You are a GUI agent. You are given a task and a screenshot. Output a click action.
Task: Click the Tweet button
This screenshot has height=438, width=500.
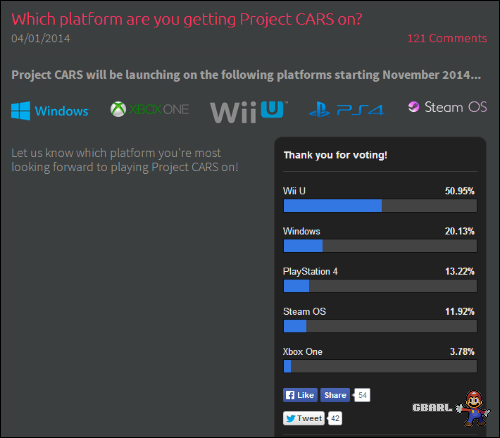pos(304,418)
